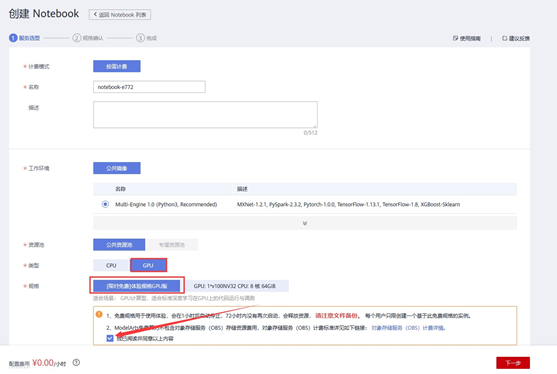Image resolution: width=557 pixels, height=374 pixels.
Task: Focus the name field containing notebook-e772
Action: point(149,87)
